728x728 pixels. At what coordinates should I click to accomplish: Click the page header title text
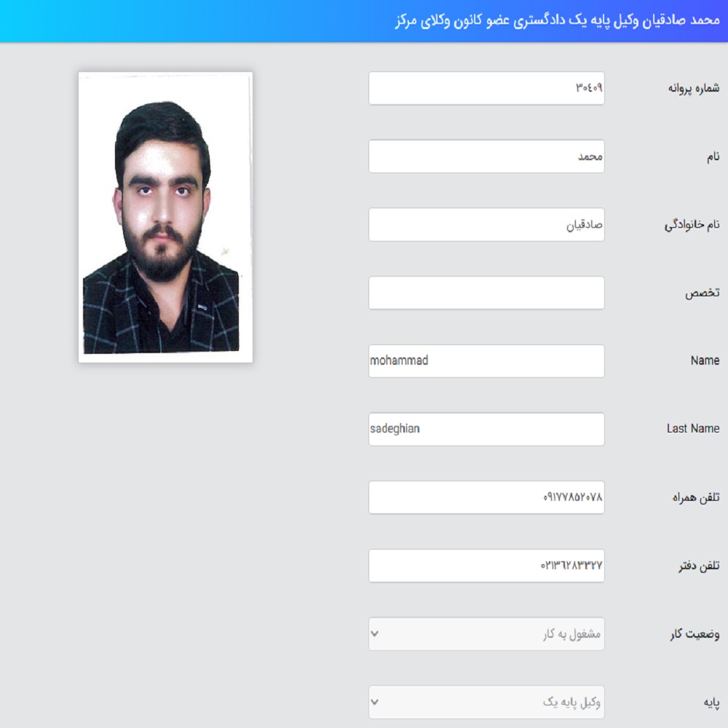point(557,20)
